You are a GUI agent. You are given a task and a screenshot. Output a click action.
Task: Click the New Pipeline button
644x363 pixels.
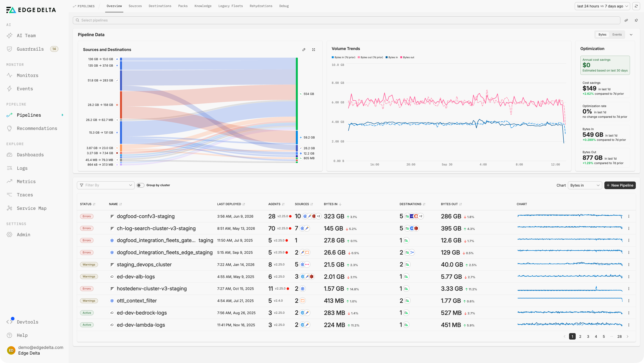[x=620, y=185]
